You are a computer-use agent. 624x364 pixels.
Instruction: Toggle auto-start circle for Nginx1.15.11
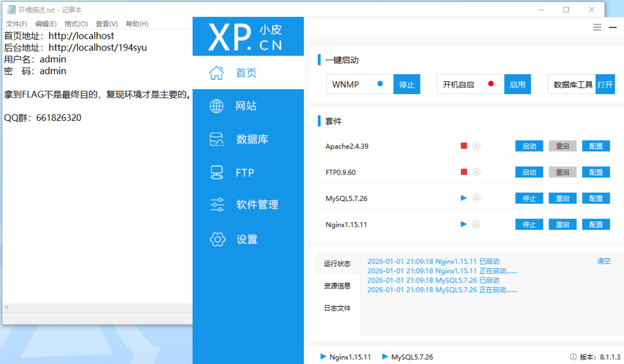click(476, 224)
